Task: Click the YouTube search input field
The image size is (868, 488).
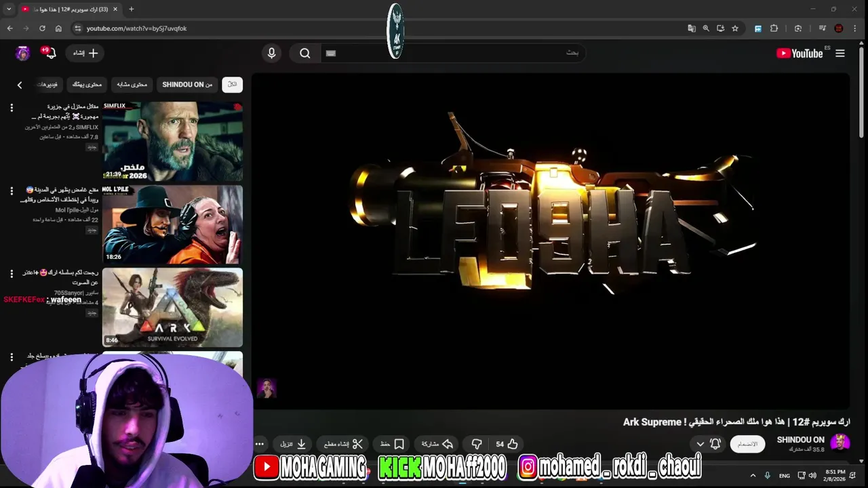Action: point(453,54)
